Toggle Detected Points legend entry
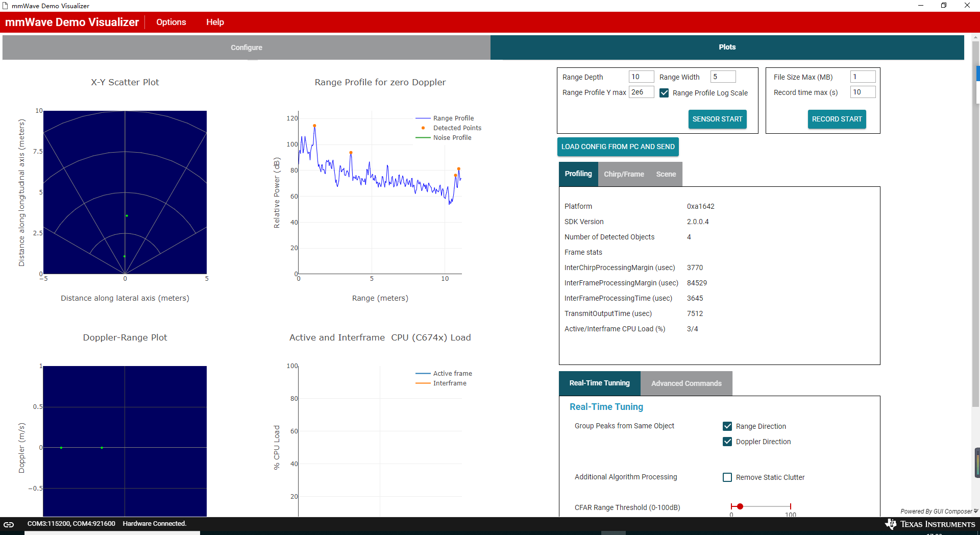Image resolution: width=980 pixels, height=535 pixels. pos(449,128)
